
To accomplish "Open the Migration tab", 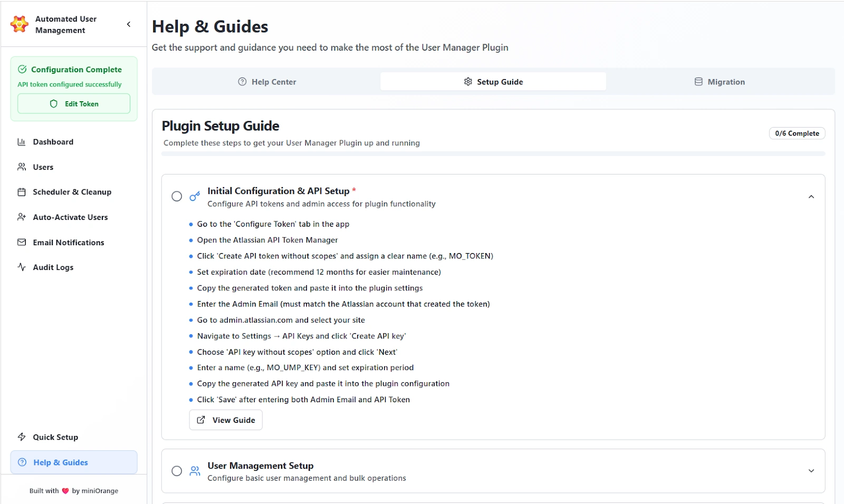I will (x=720, y=82).
